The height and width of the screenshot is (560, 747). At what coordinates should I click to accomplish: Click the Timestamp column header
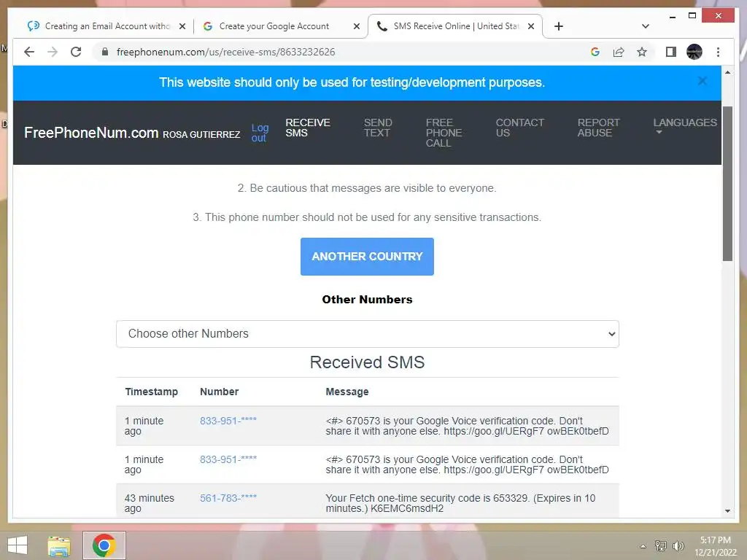click(151, 392)
